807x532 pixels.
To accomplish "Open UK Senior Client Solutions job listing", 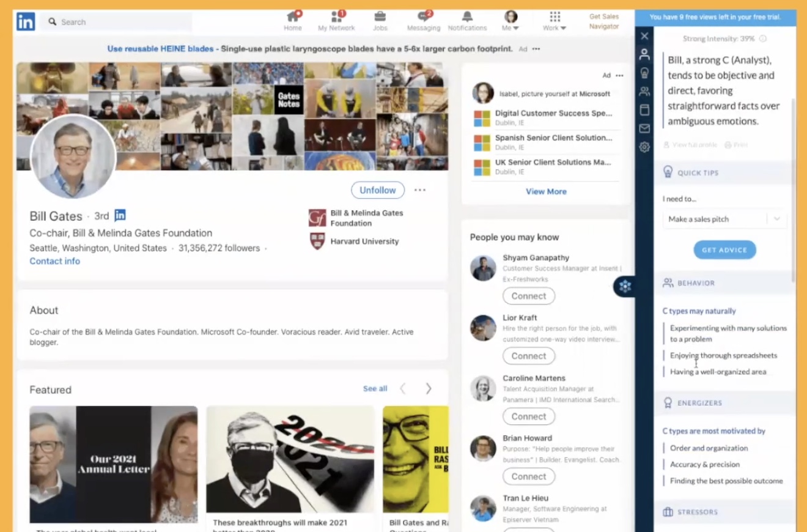I will point(553,162).
